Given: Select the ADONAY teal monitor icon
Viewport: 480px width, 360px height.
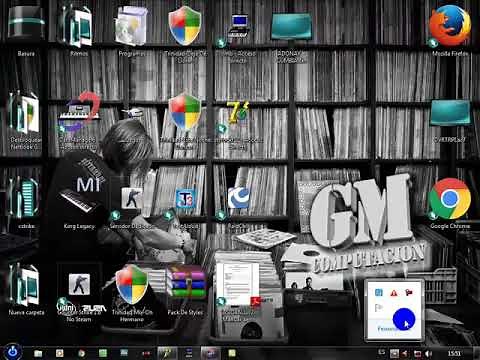Looking at the screenshot, I should [291, 27].
